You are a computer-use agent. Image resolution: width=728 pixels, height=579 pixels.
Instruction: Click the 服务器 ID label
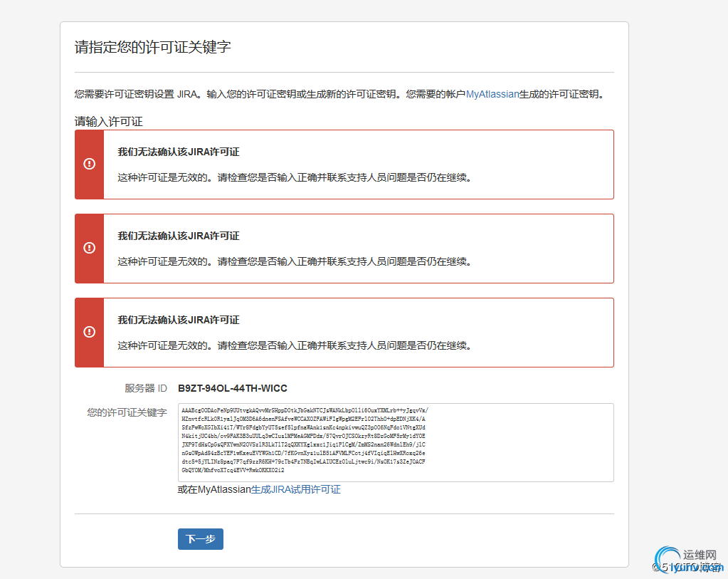145,388
